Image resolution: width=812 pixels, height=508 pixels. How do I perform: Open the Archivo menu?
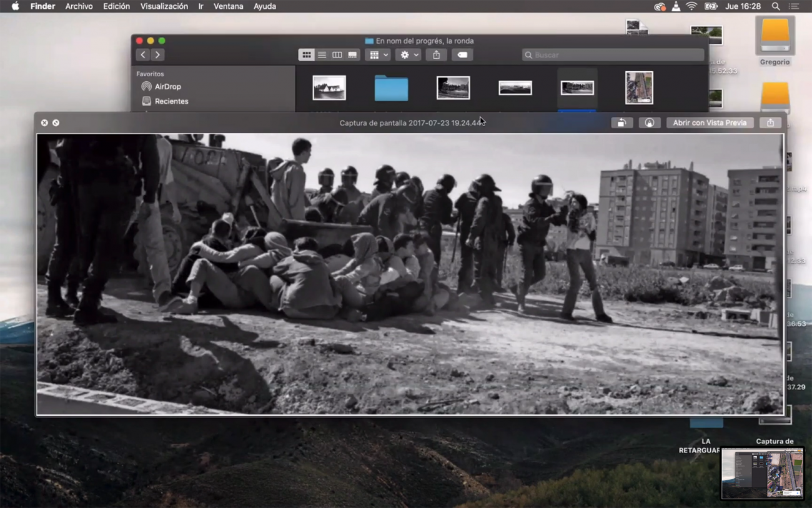[79, 6]
